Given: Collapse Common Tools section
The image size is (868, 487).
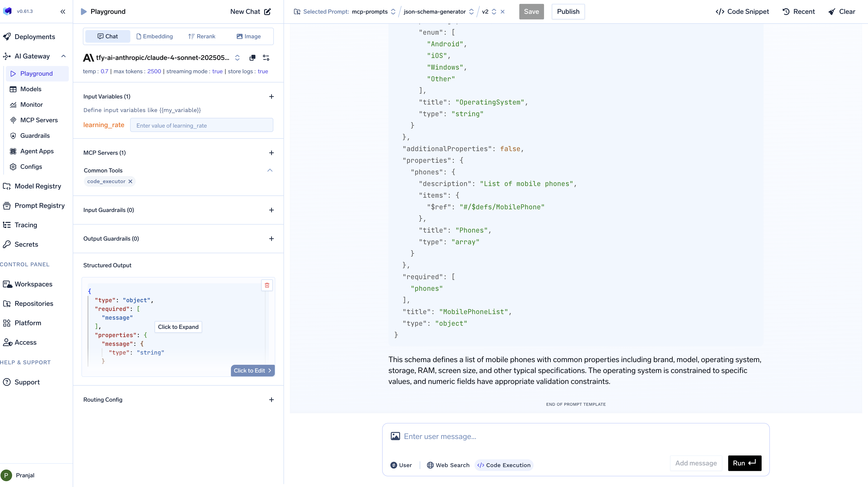Looking at the screenshot, I should pos(270,170).
